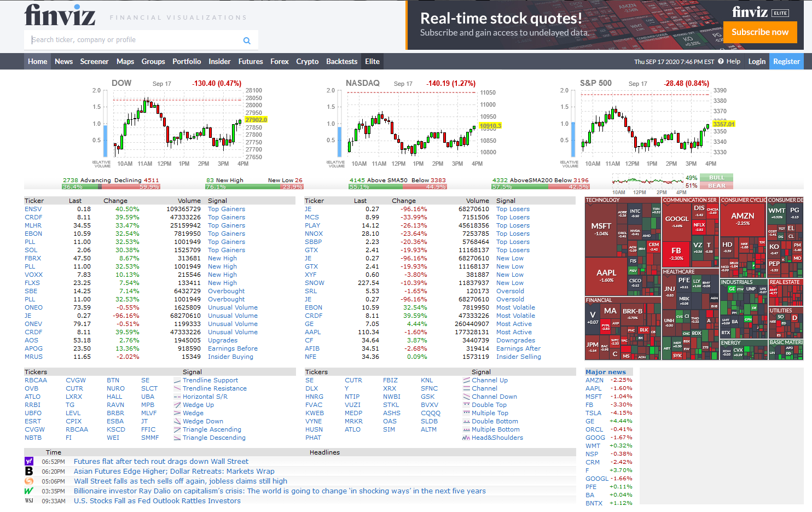Click the Triangle Descending pattern icon
The image size is (812, 512).
pos(177,438)
